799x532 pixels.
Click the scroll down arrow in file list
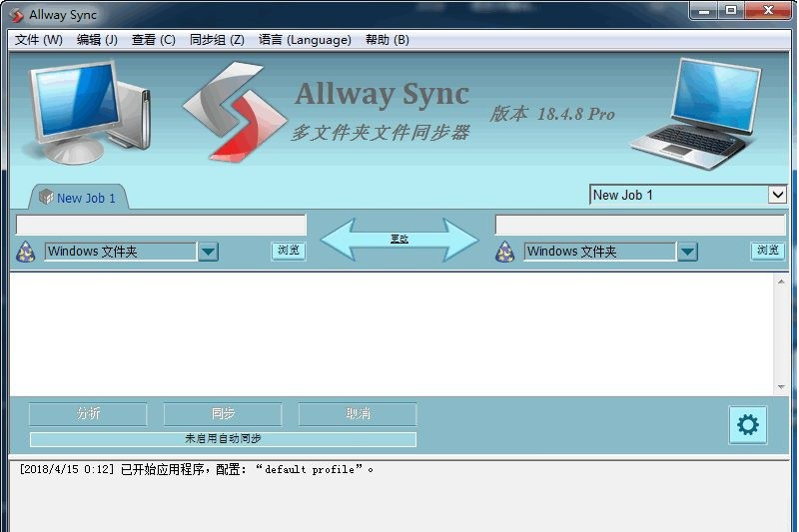(x=781, y=387)
